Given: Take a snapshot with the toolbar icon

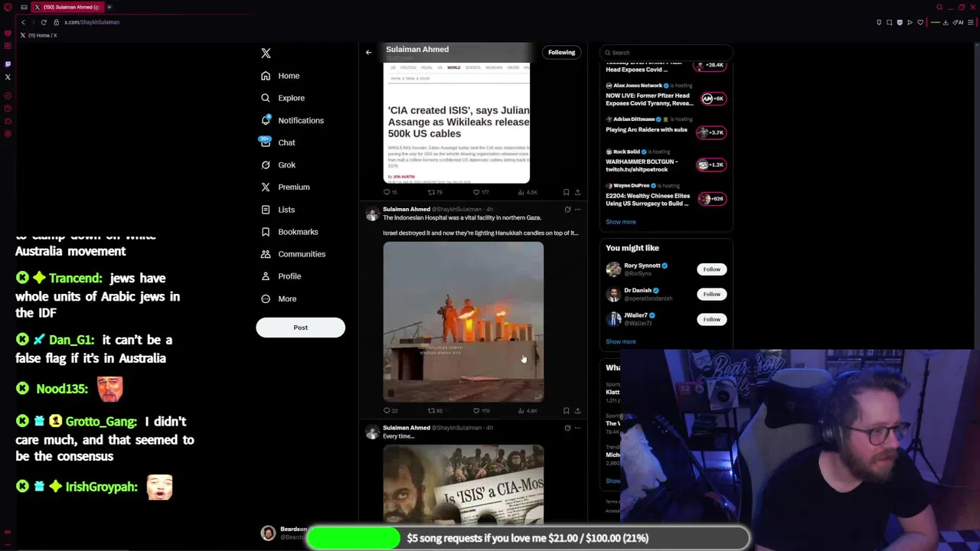Looking at the screenshot, I should [x=889, y=22].
